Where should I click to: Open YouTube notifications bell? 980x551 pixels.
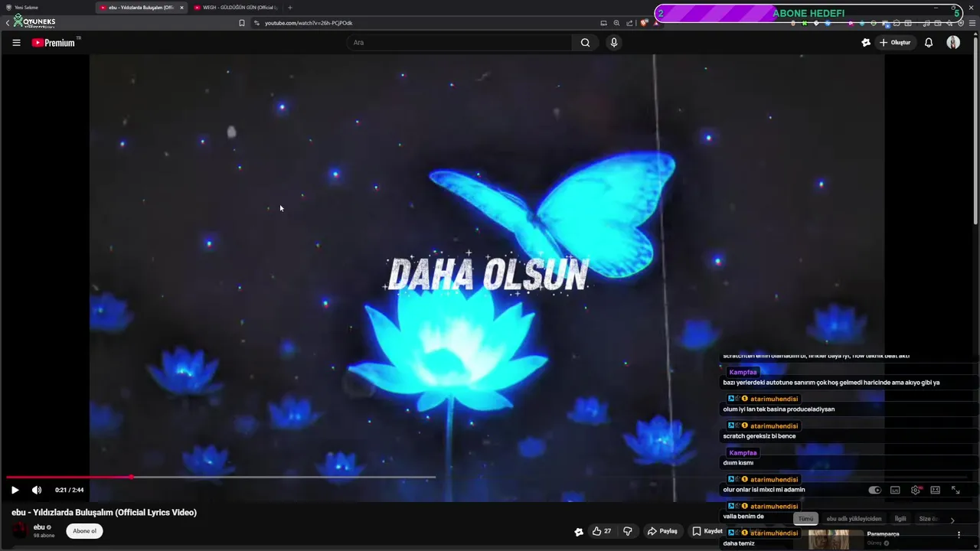coord(929,43)
